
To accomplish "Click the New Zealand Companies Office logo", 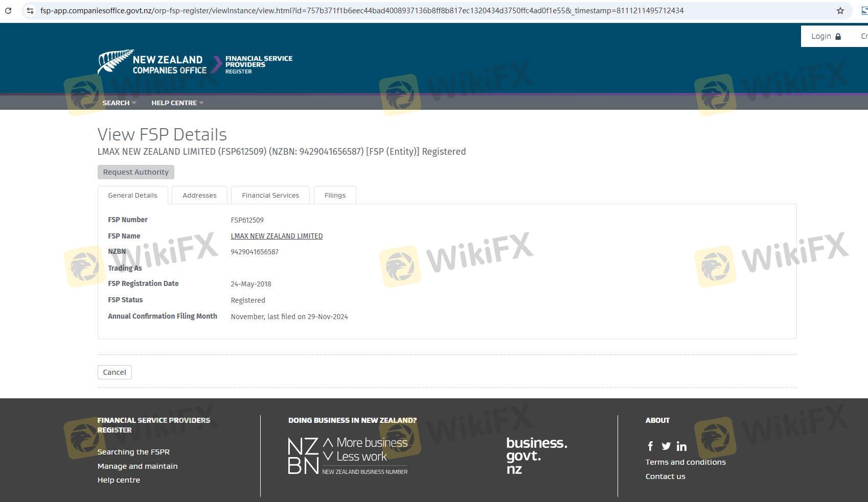I will pos(152,63).
